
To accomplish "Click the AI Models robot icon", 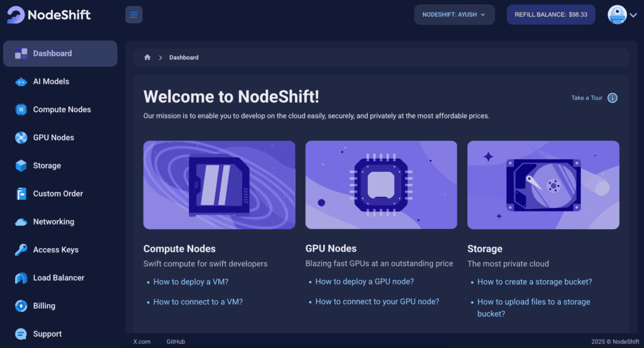I will 21,82.
